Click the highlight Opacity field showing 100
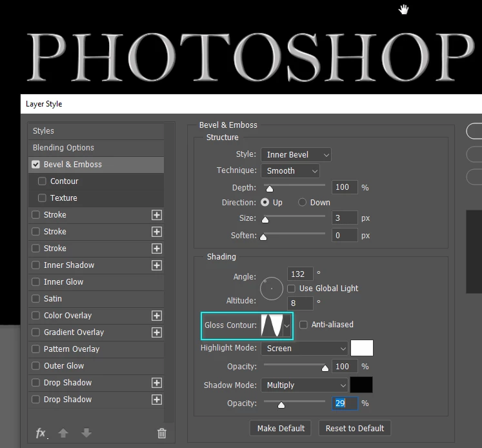This screenshot has height=448, width=482. click(x=345, y=367)
